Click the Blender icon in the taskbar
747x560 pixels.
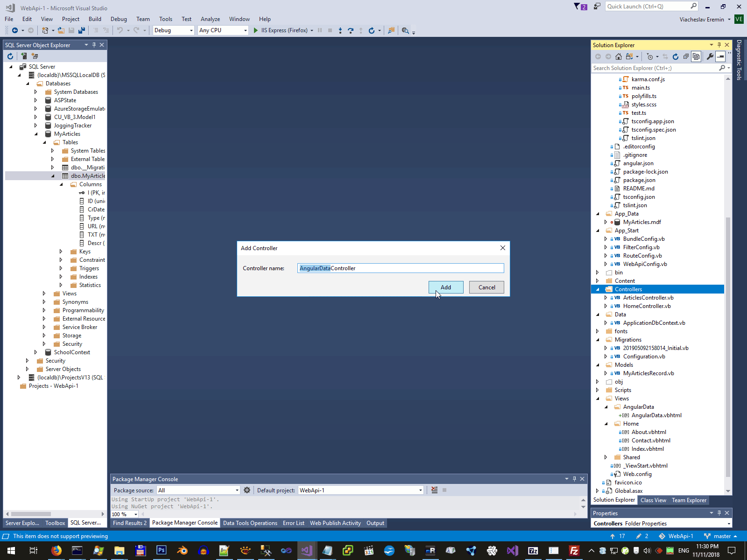point(182,551)
